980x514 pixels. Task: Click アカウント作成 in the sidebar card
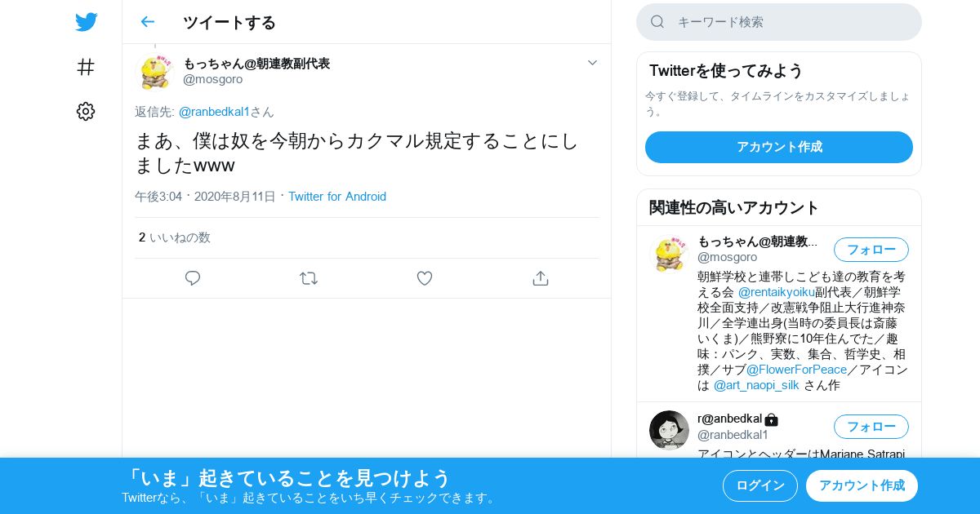pyautogui.click(x=779, y=147)
